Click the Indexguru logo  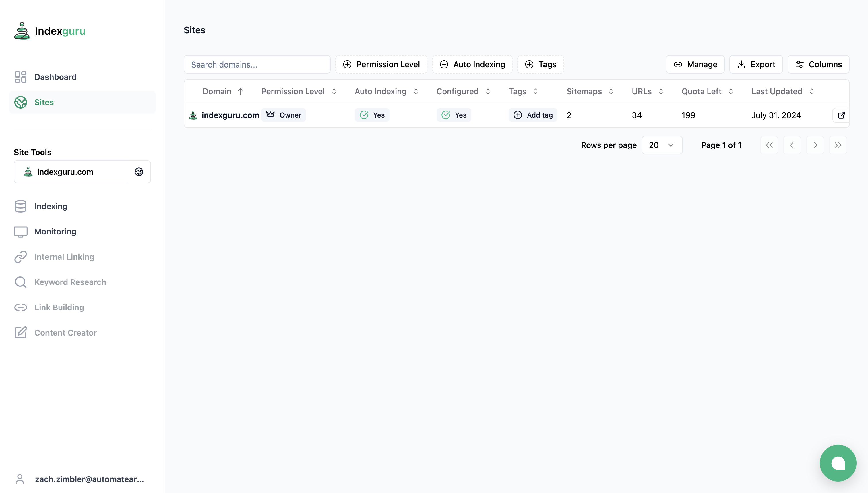point(50,31)
